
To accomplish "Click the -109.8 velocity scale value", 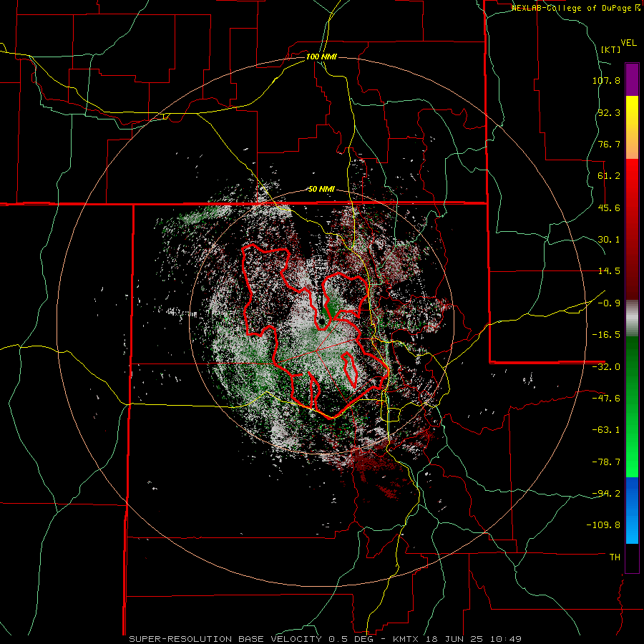I will (604, 525).
